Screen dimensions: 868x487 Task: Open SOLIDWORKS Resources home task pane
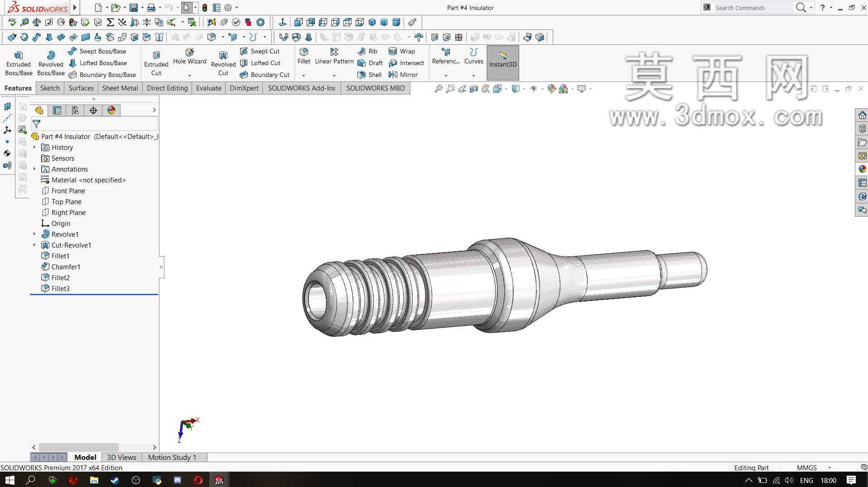click(862, 115)
